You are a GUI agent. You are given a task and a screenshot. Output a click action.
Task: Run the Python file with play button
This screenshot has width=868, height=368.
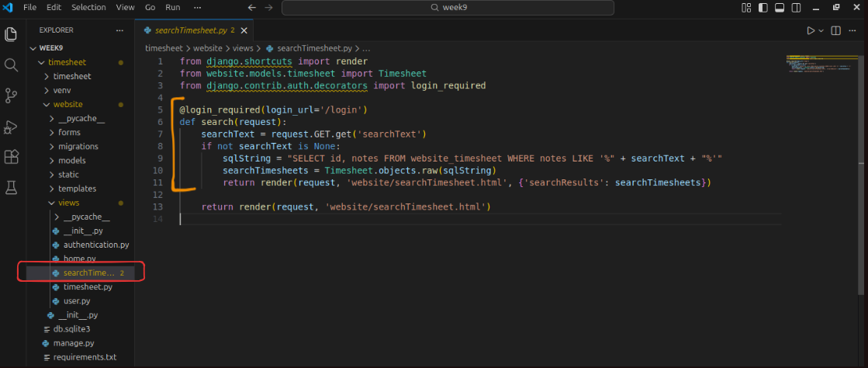point(810,30)
